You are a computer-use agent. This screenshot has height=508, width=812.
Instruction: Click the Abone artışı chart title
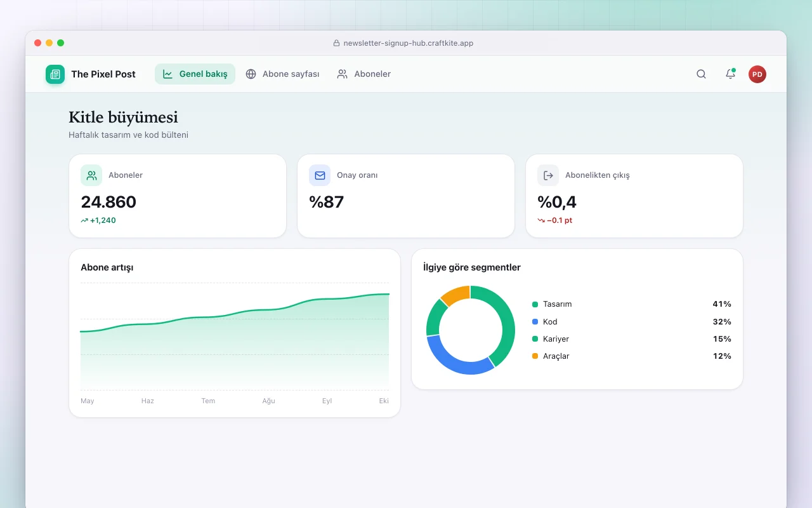[x=107, y=267]
